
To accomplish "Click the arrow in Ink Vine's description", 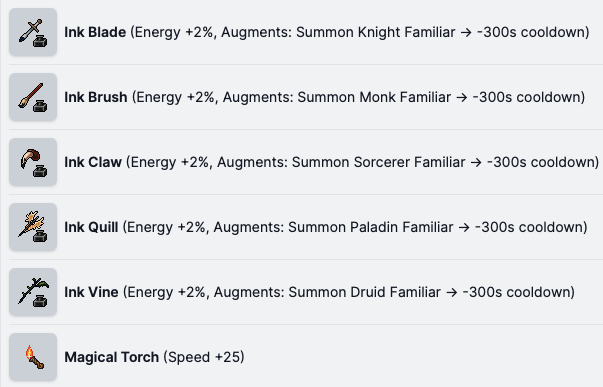I will coord(452,293).
